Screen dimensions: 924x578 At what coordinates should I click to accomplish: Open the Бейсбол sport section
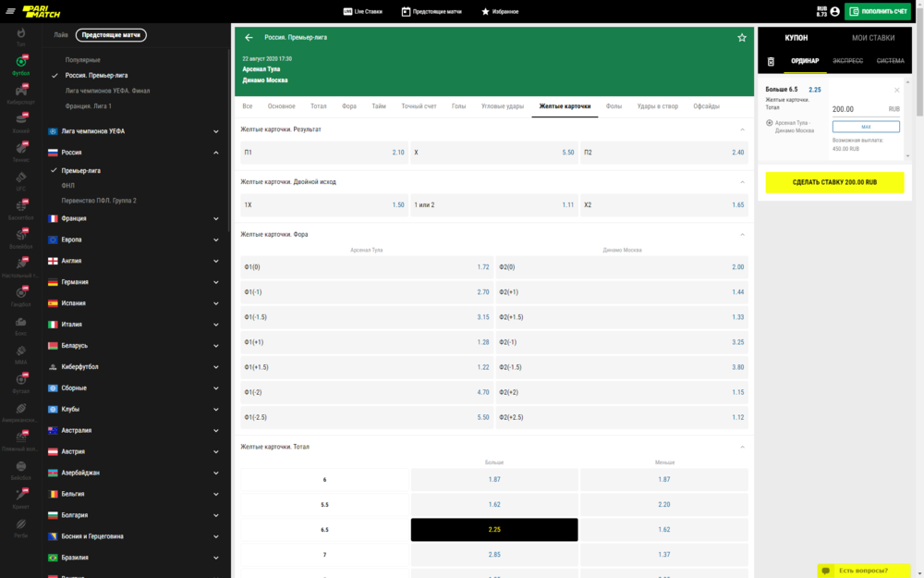(21, 470)
